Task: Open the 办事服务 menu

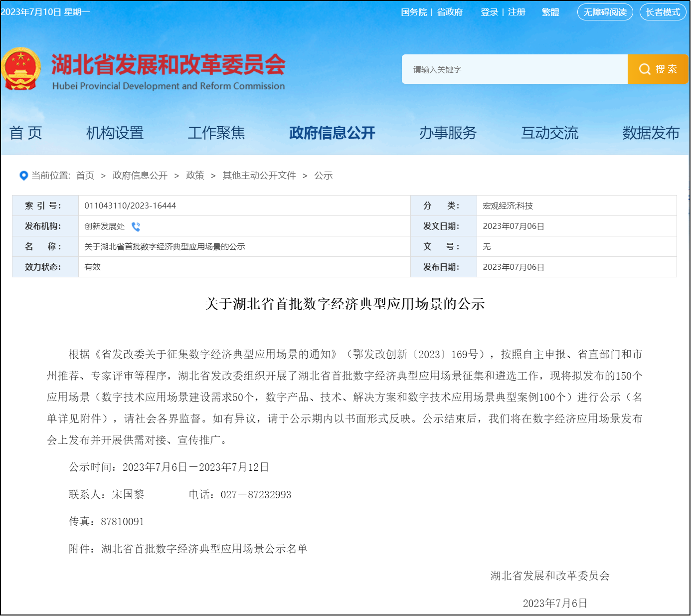Action: point(448,133)
